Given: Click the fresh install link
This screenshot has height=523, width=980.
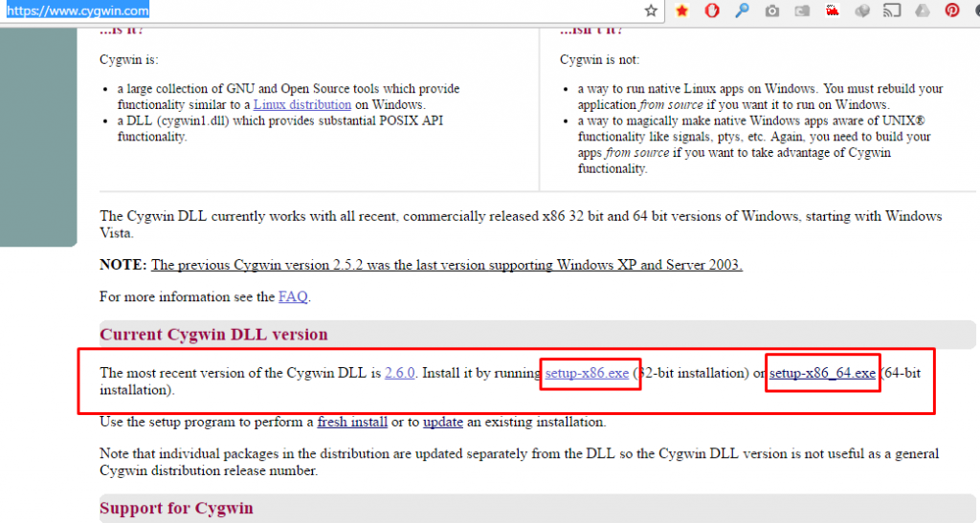Looking at the screenshot, I should click(x=352, y=422).
